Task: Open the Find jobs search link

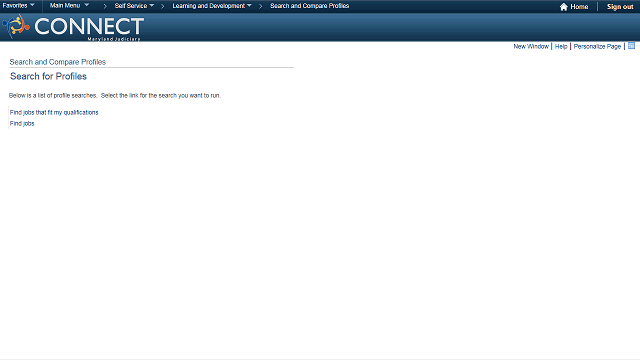Action: click(x=22, y=123)
